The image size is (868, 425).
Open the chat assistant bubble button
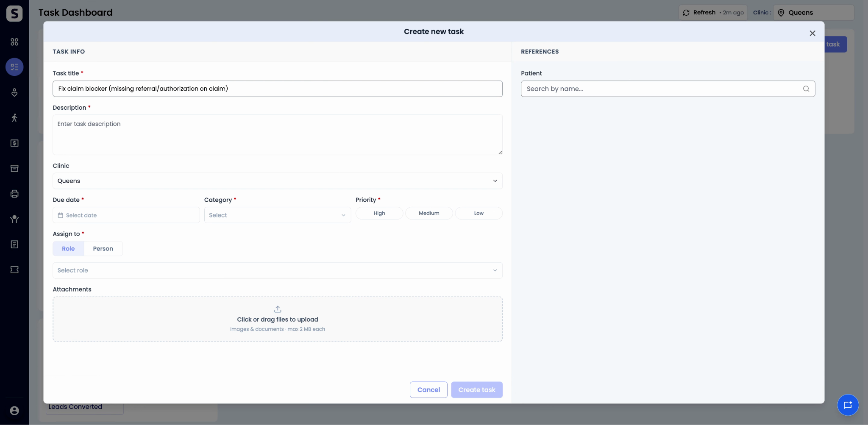848,405
